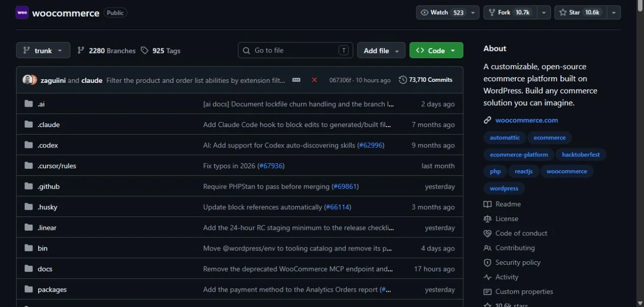644x307 pixels.
Task: Select the php topic tag
Action: 495,171
